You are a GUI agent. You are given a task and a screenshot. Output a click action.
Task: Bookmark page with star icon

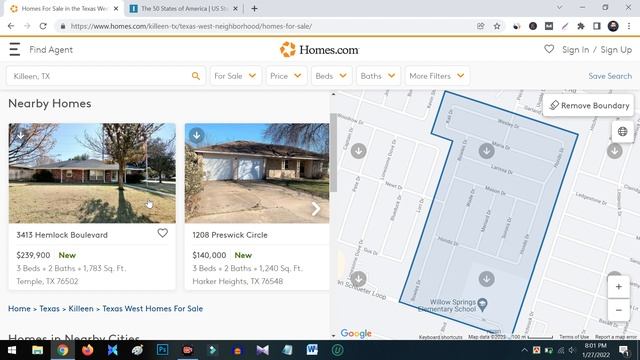point(497,26)
